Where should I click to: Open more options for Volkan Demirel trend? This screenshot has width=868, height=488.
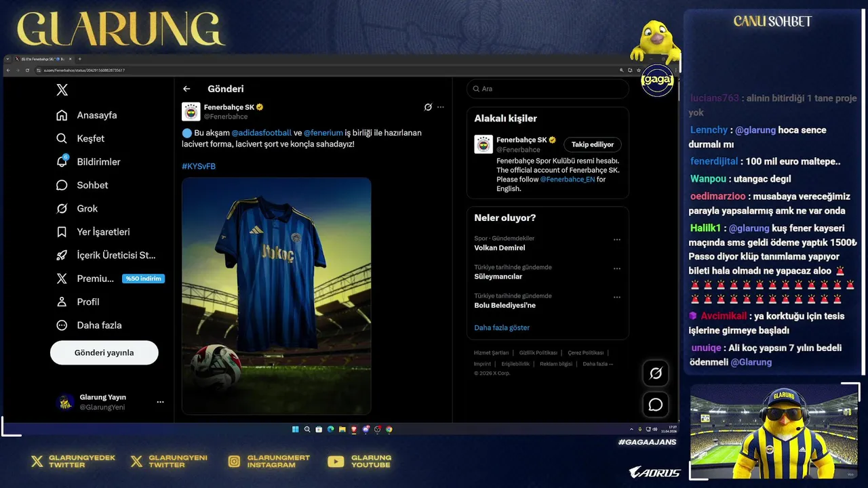point(617,239)
